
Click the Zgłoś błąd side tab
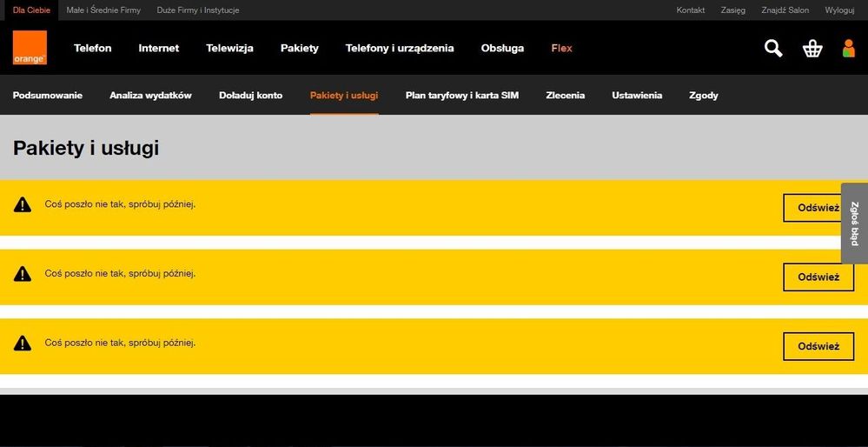(854, 223)
